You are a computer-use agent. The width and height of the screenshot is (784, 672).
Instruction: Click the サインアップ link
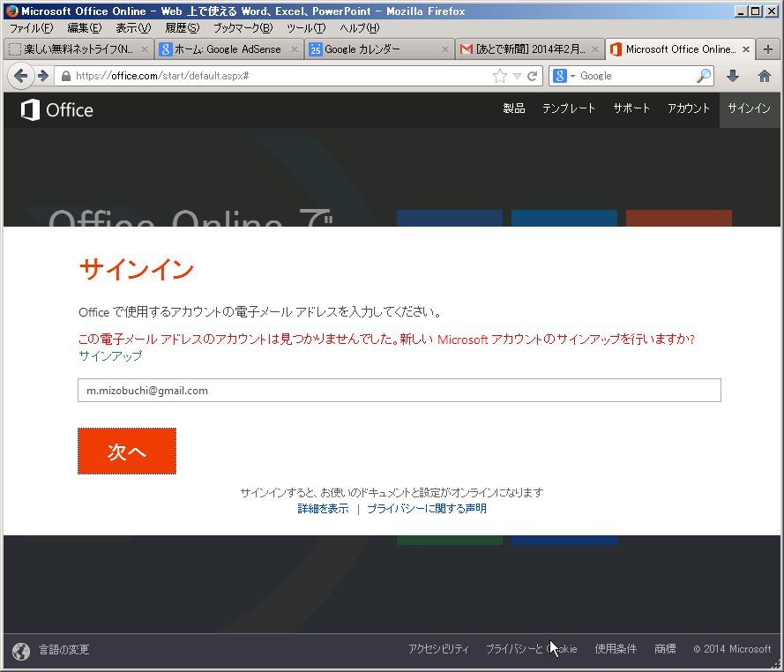point(110,356)
